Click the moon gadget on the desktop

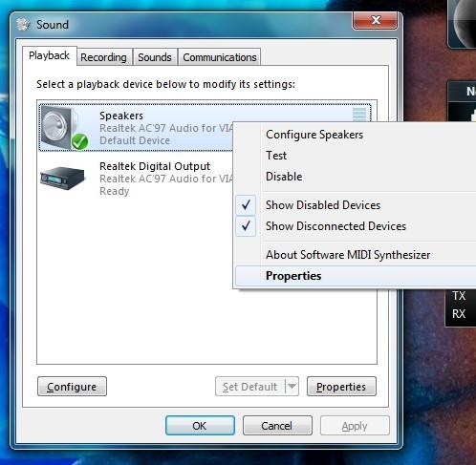463,23
